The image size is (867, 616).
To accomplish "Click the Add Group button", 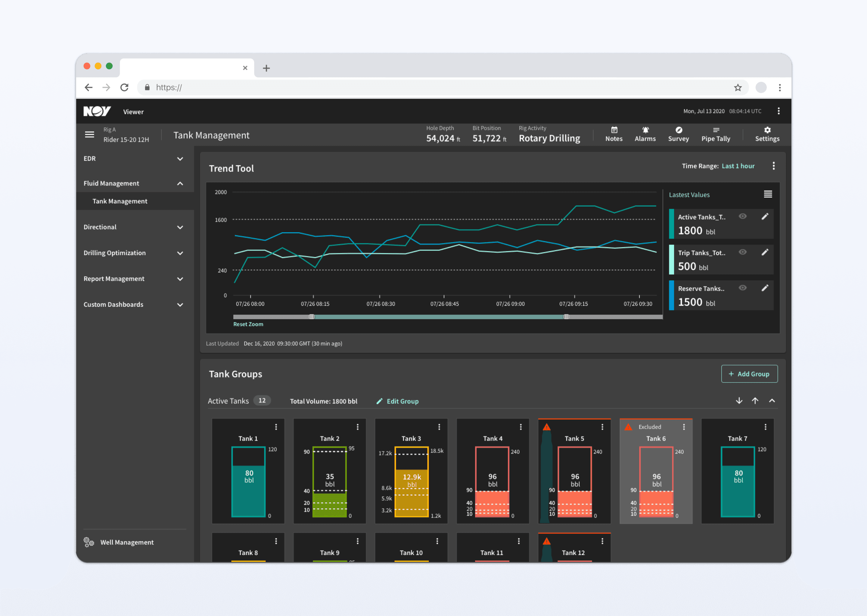I will (749, 374).
